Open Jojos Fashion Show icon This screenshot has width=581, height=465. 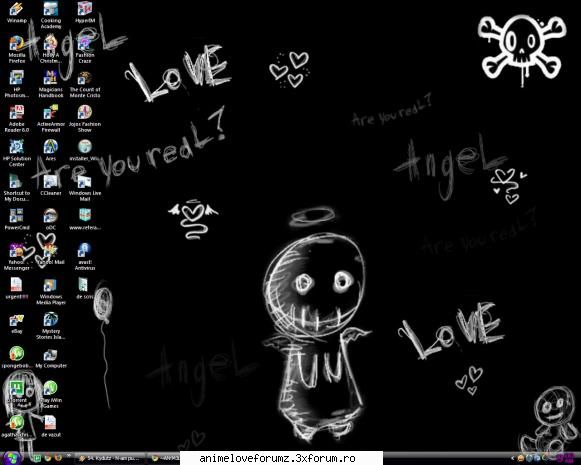click(85, 119)
